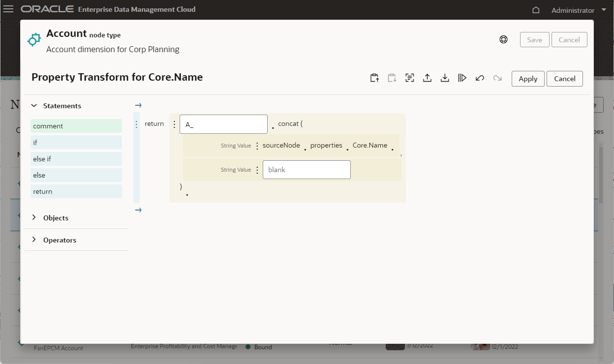Redo the expression change
Image resolution: width=614 pixels, height=364 pixels.
pos(497,78)
